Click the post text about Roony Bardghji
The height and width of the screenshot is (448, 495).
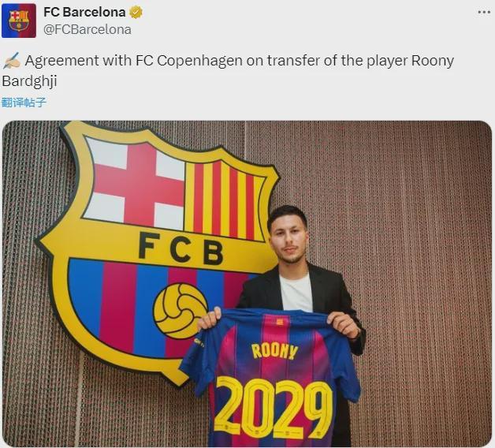[228, 70]
